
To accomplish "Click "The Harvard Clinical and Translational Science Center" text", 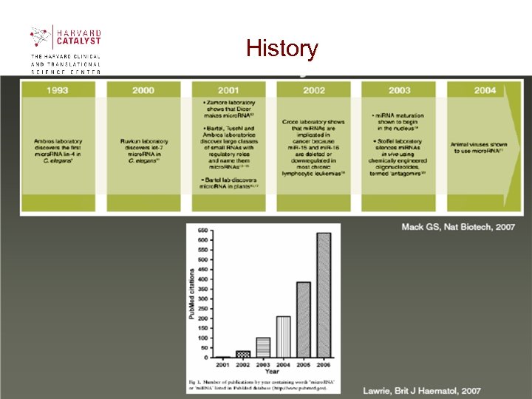I will [x=66, y=64].
